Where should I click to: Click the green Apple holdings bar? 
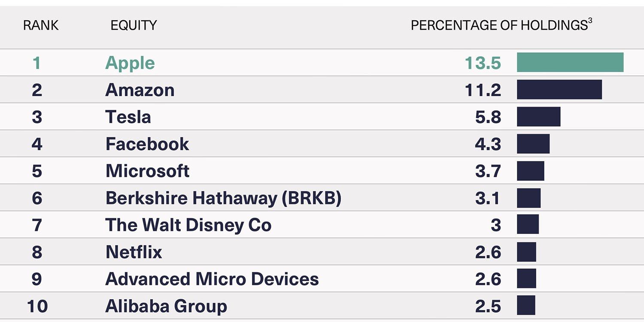click(570, 63)
